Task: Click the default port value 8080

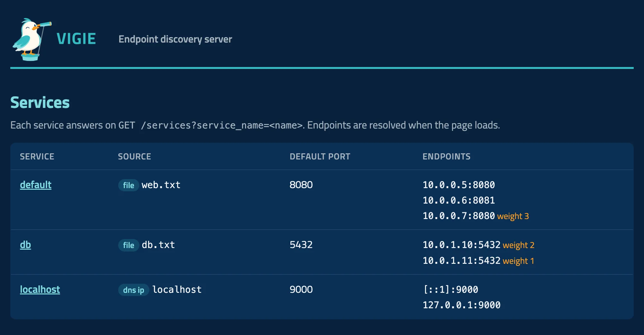Action: pyautogui.click(x=301, y=185)
